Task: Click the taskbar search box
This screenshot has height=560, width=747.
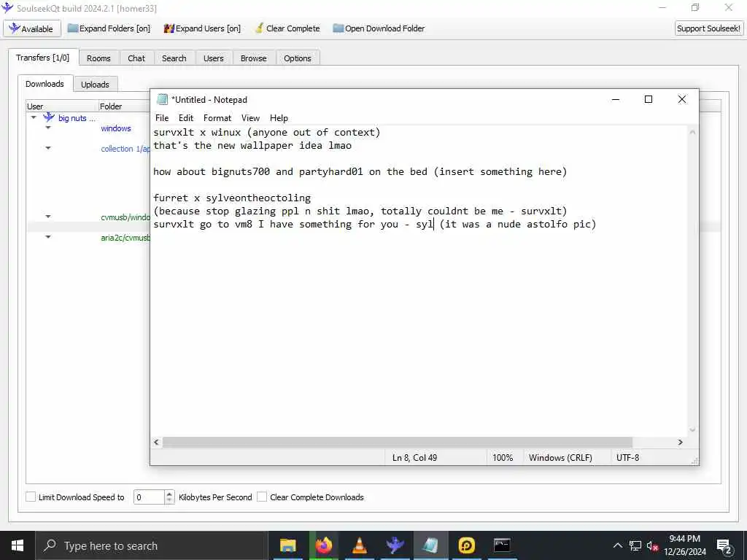Action: click(152, 545)
